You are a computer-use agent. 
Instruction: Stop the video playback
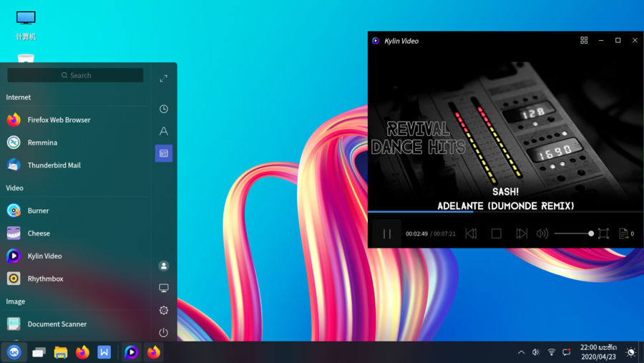[x=496, y=233]
